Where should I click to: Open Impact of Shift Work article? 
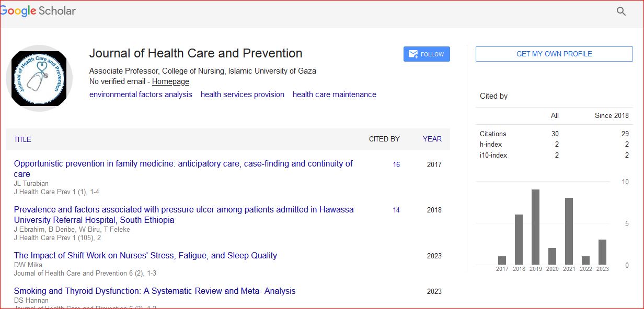pos(145,255)
